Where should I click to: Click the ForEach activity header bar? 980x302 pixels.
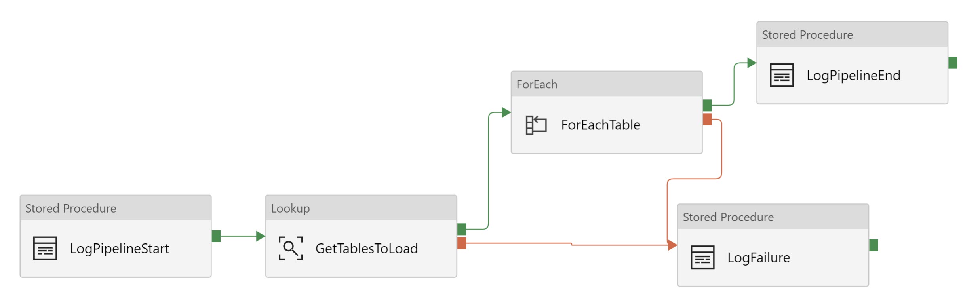[x=607, y=84]
